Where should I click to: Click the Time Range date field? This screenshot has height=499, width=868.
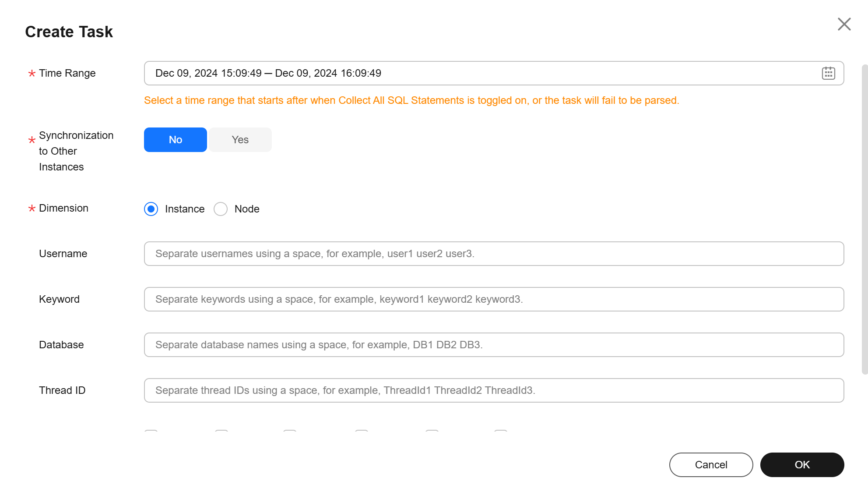pos(494,73)
